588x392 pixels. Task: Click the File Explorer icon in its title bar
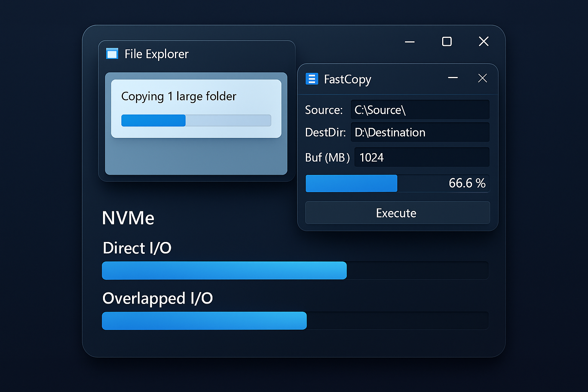112,54
